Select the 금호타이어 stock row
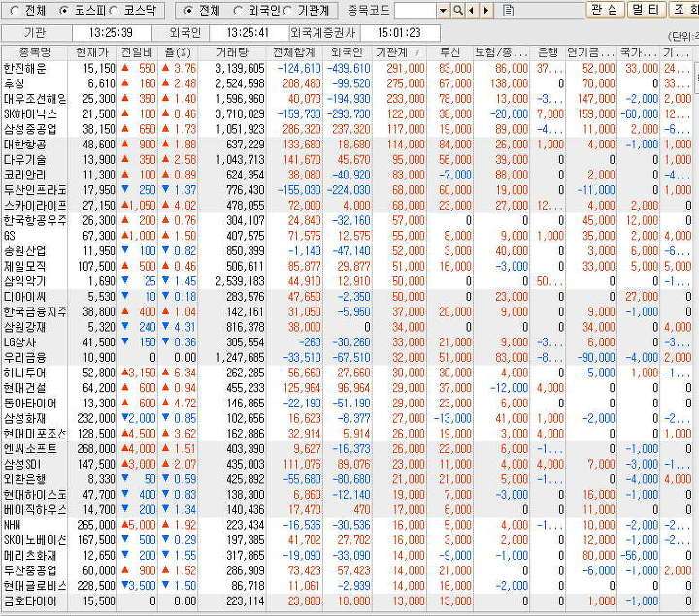This screenshot has width=699, height=616. (x=348, y=600)
